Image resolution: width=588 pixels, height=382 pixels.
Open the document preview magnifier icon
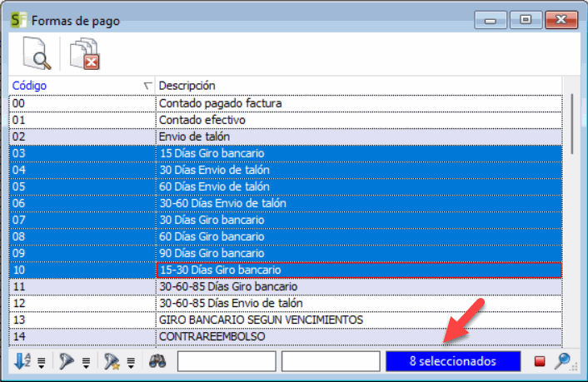coord(37,53)
